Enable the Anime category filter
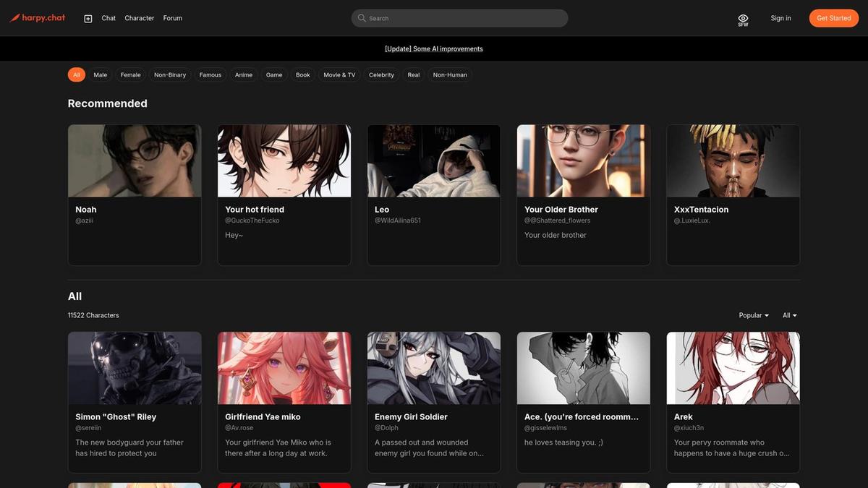868x488 pixels. (244, 74)
